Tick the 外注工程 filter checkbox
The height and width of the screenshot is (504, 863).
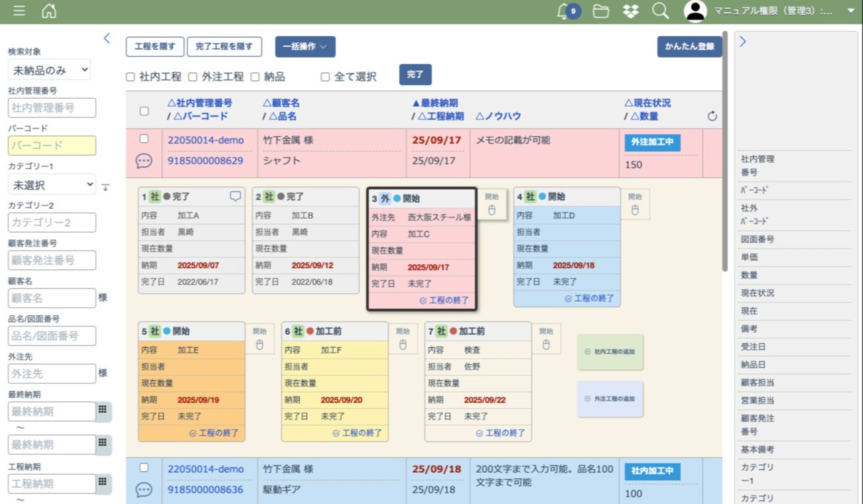tap(192, 77)
